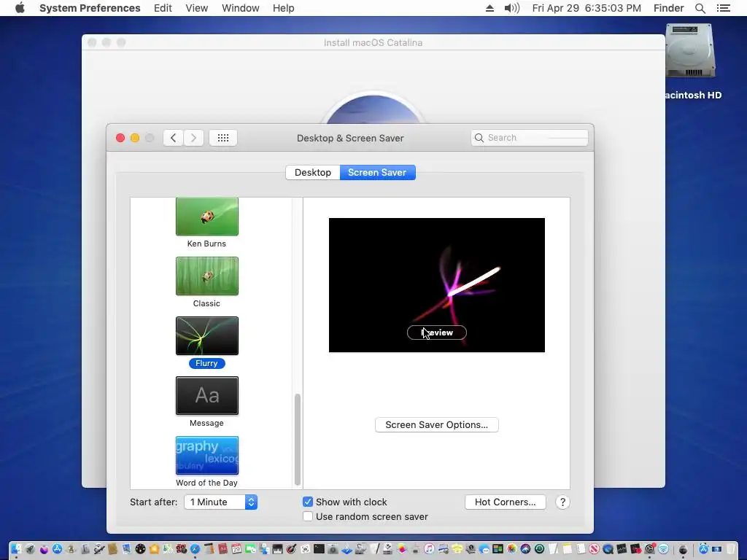Click the Preview button on Flurry preview
This screenshot has height=560, width=747.
437,332
